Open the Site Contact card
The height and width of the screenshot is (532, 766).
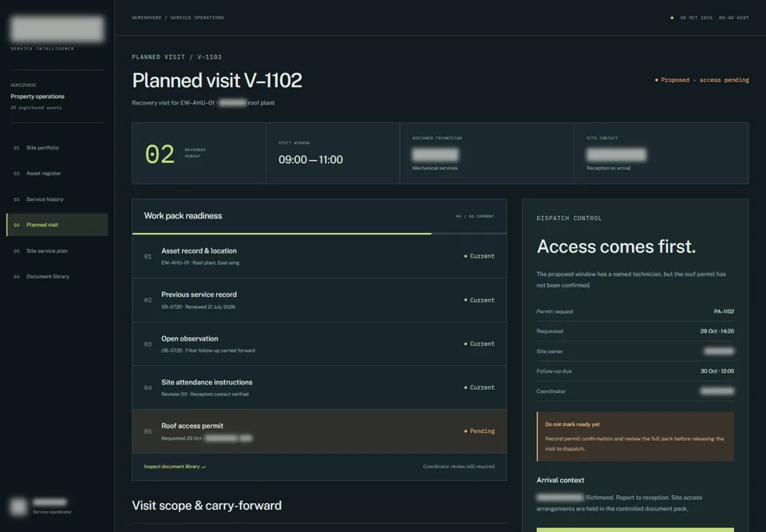[x=661, y=153]
